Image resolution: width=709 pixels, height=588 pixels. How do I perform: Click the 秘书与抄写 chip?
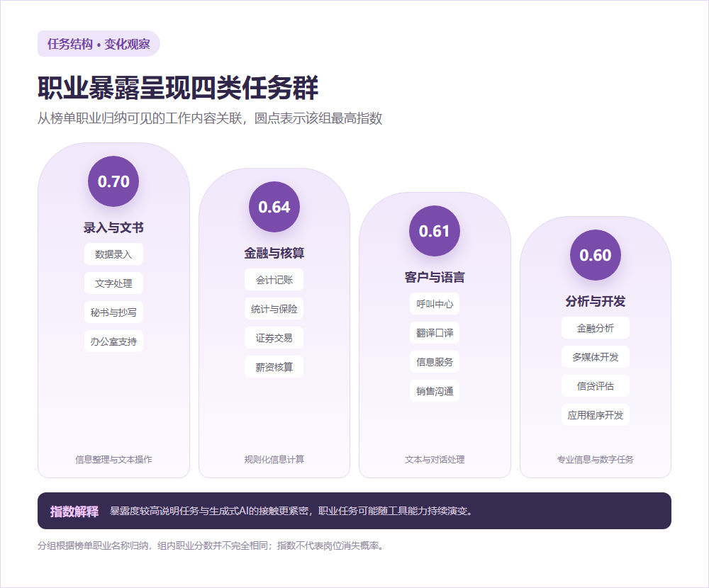[113, 312]
